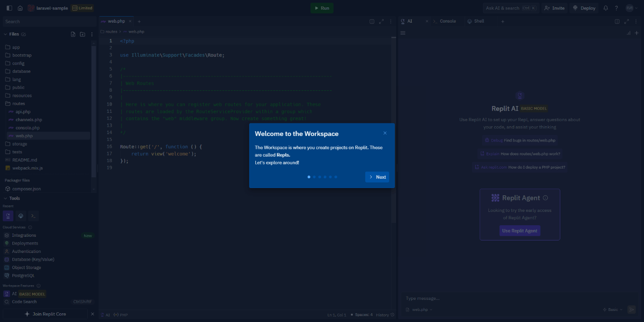Open the Deploy button in header

(584, 8)
